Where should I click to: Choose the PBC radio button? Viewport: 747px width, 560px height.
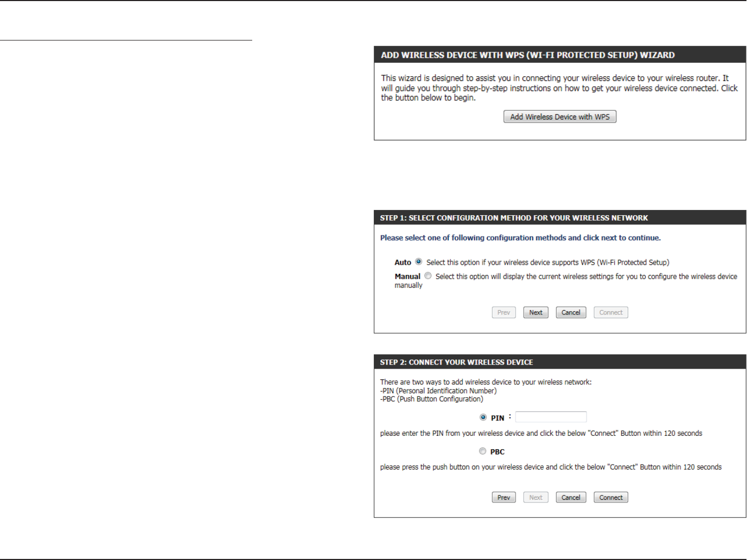483,451
